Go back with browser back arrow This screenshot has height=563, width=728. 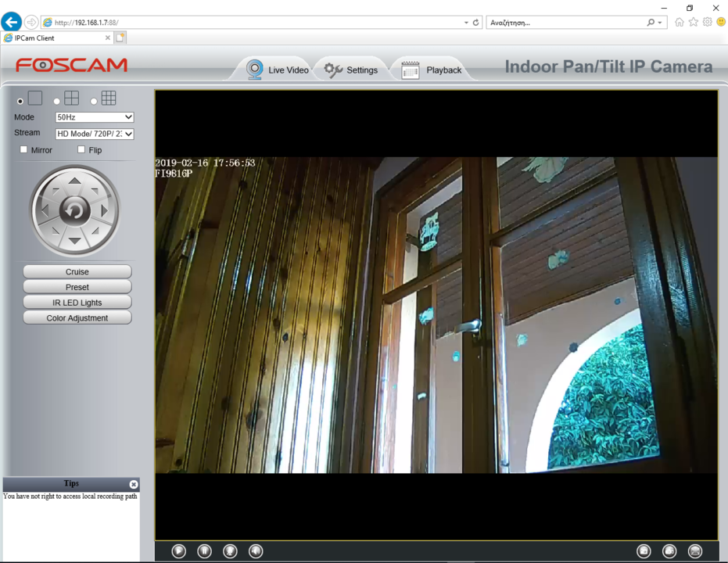click(x=11, y=22)
